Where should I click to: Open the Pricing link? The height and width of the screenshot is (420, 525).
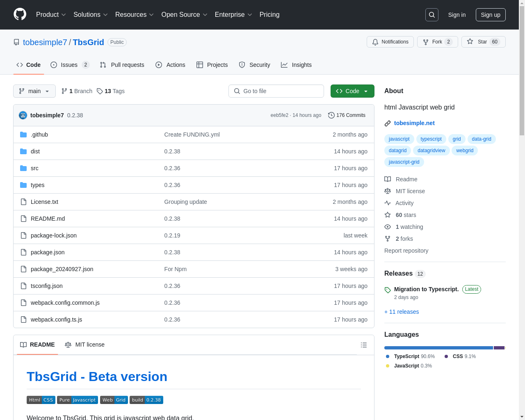tap(269, 15)
